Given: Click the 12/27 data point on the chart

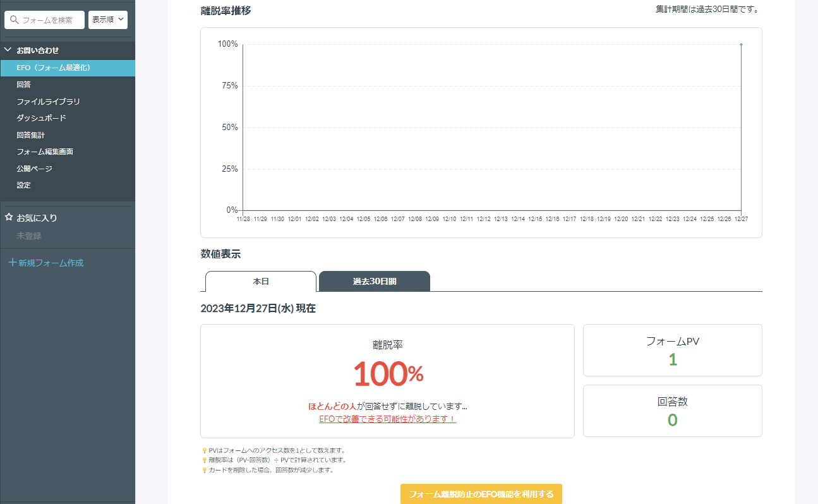Looking at the screenshot, I should (740, 45).
